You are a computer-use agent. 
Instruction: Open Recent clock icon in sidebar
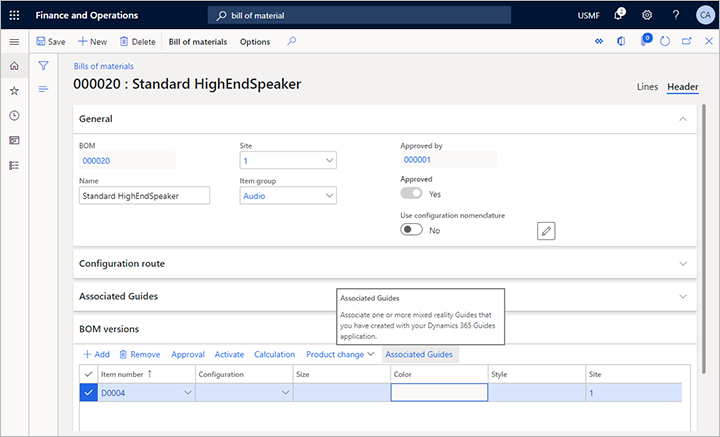tap(14, 116)
